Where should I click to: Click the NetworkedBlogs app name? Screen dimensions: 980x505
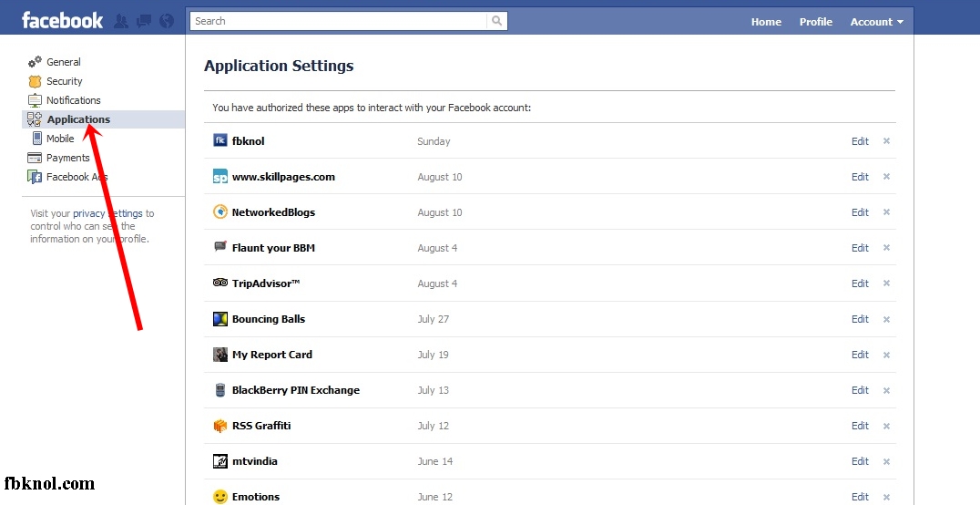[273, 212]
